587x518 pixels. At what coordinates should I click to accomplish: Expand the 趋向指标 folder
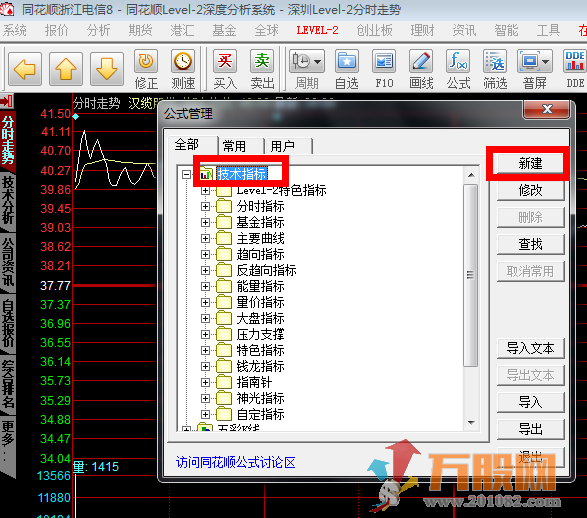point(205,255)
